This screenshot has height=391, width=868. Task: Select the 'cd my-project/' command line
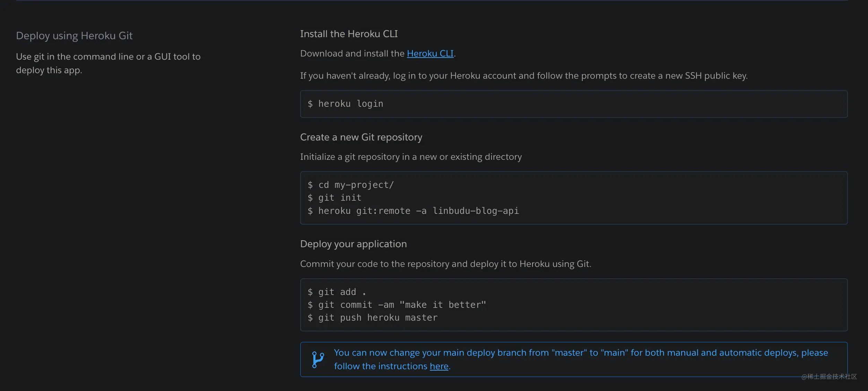[351, 185]
